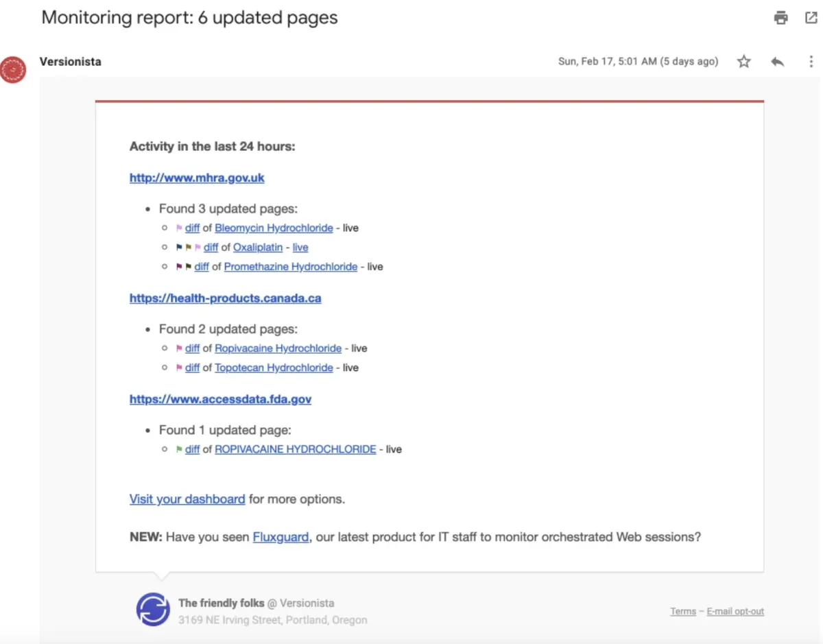Print this email with printer icon

780,18
